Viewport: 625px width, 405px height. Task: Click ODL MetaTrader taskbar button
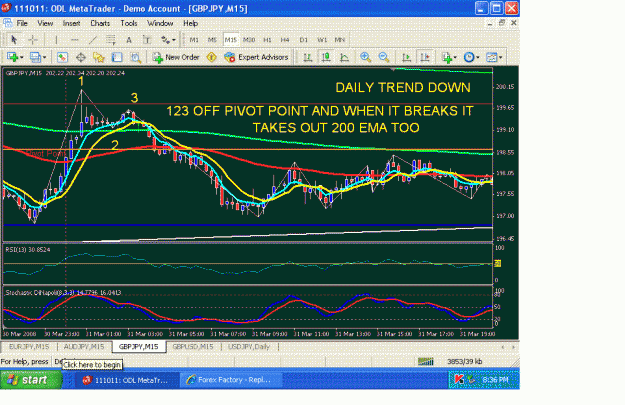[x=127, y=380]
